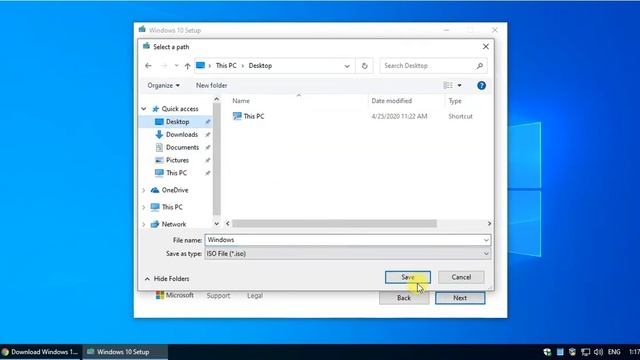Click the file list horizontal scrollbar
The width and height of the screenshot is (640, 360).
pyautogui.click(x=334, y=224)
